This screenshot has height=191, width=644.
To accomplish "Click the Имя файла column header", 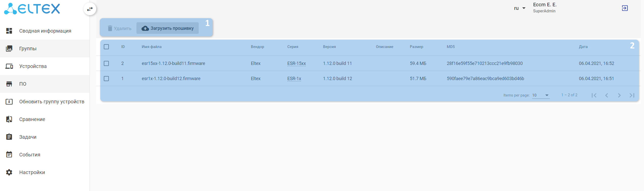I will pos(152,47).
